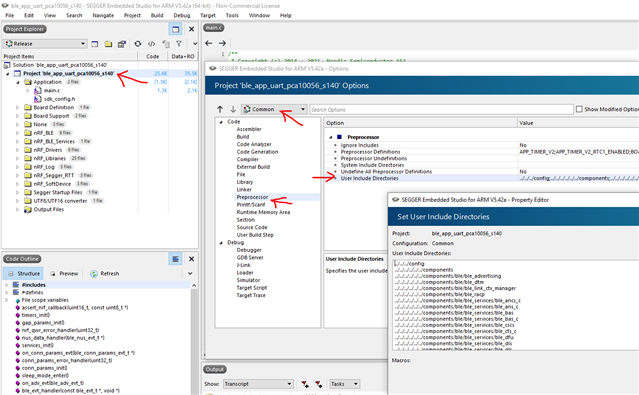This screenshot has width=639, height=395.
Task: Select the Structure view in Code Outline
Action: (24, 274)
